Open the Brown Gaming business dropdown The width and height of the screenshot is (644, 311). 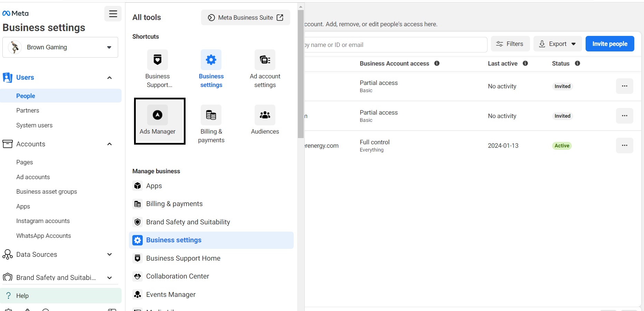pos(60,47)
